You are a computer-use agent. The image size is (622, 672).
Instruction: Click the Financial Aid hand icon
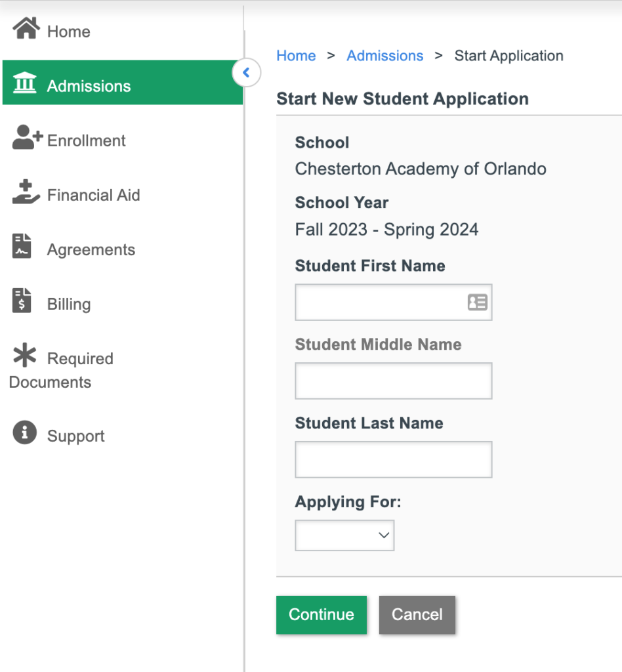coord(26,192)
